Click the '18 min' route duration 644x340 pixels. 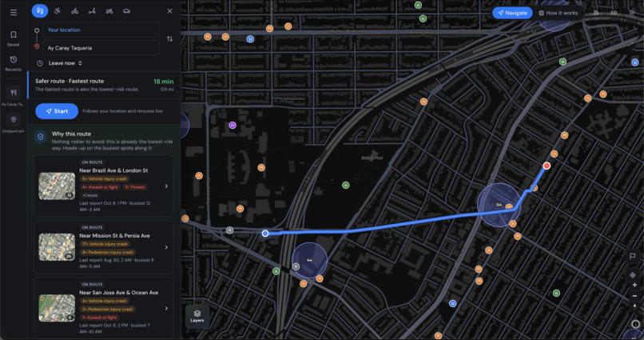point(164,82)
